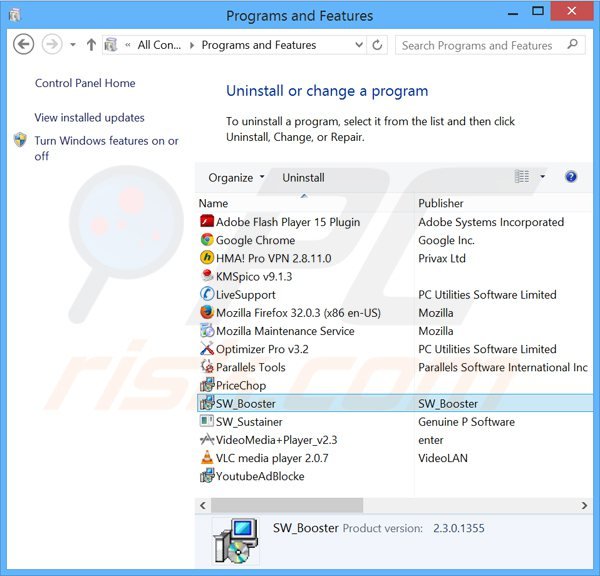Select the HMA! Pro VPN icon
Image resolution: width=600 pixels, height=576 pixels.
coord(207,258)
